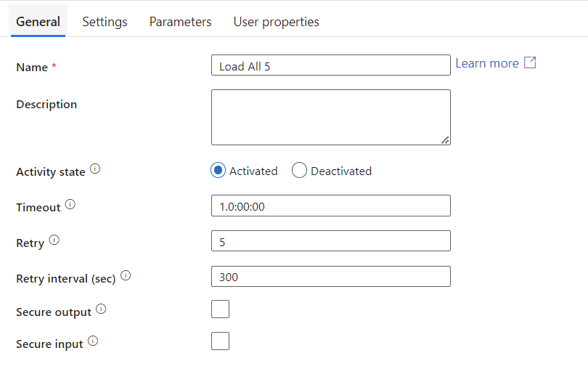The image size is (588, 369).
Task: Open the Parameters tab
Action: tap(180, 22)
